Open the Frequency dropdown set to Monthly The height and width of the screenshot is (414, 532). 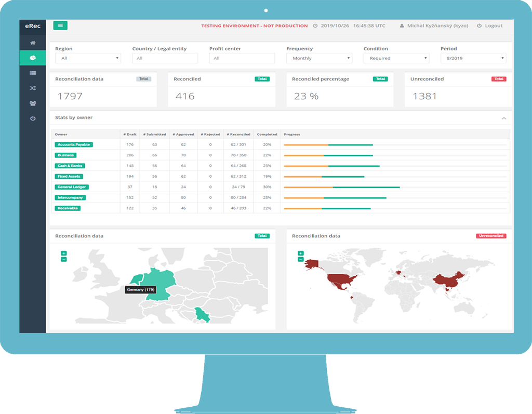coord(319,58)
